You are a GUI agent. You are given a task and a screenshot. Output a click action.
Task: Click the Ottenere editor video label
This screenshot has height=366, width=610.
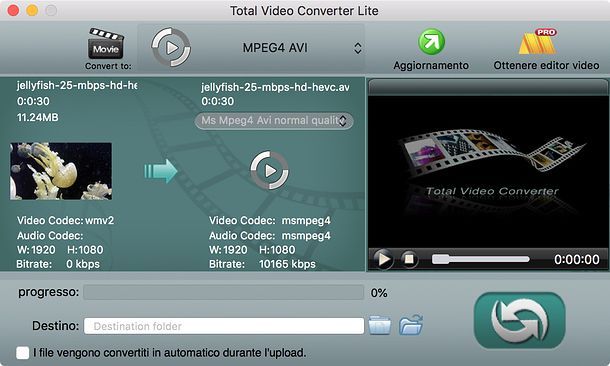(x=546, y=65)
